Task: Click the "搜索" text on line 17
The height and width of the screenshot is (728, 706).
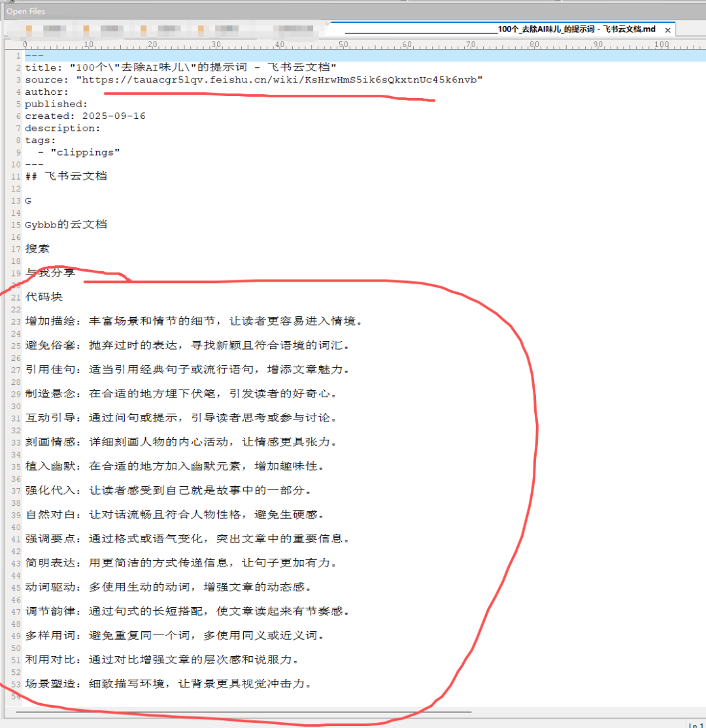Action: (37, 249)
